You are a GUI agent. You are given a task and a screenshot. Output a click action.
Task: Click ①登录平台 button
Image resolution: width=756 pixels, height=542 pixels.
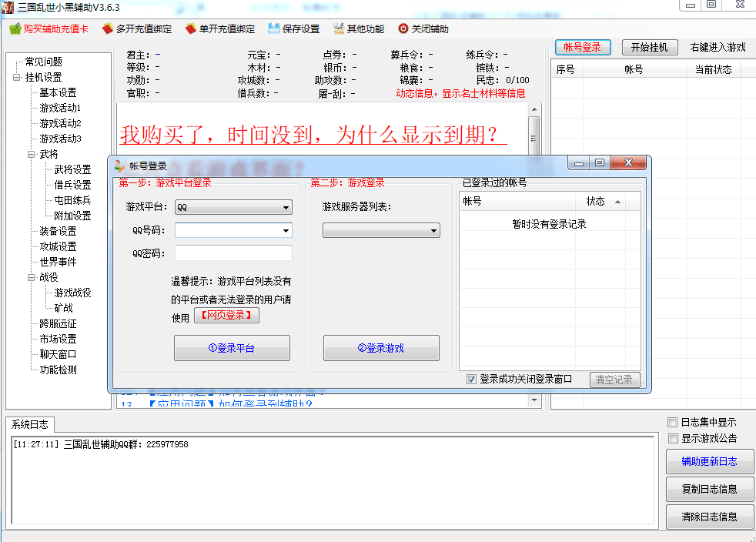tap(232, 348)
